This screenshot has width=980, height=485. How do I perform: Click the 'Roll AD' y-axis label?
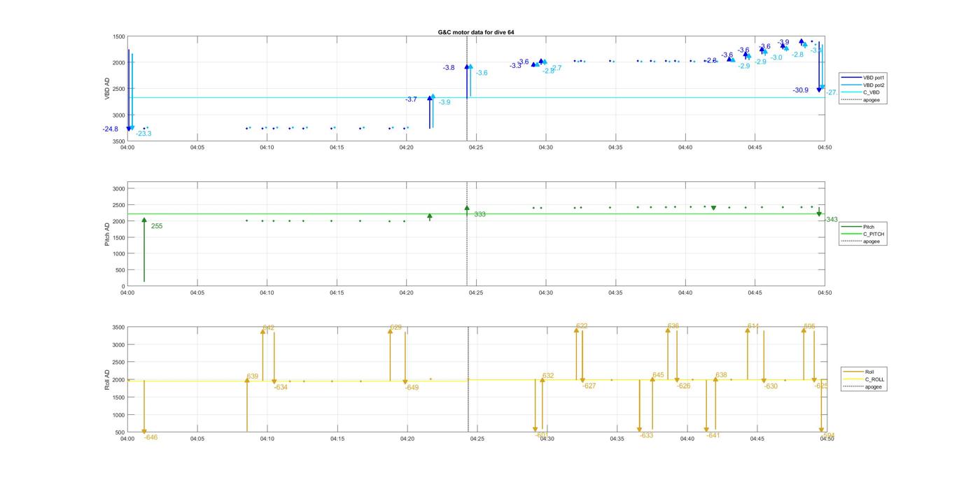click(107, 380)
